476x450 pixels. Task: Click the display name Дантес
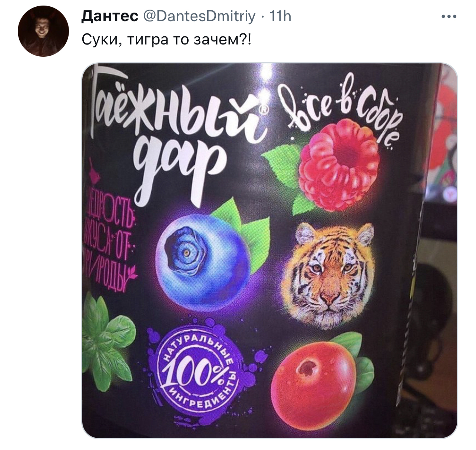tap(110, 16)
